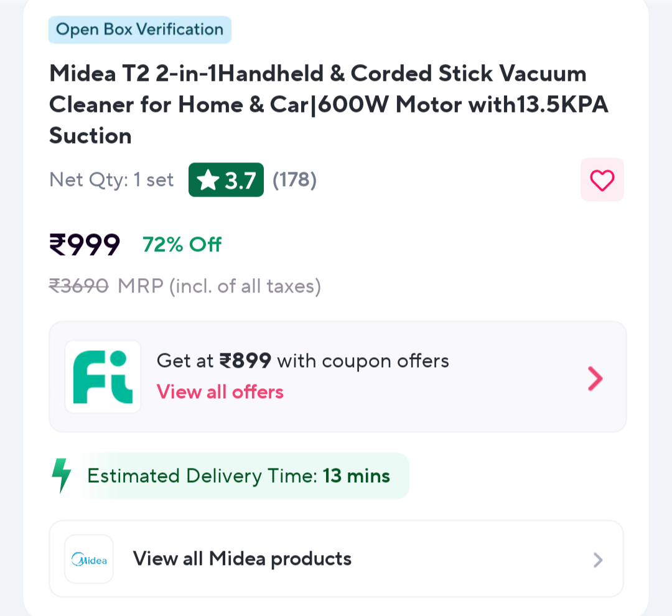The image size is (672, 616).
Task: Click the Midea brand logo
Action: coord(89,559)
